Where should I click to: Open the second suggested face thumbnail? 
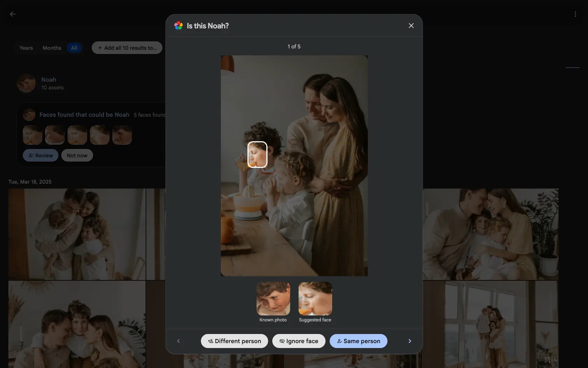point(55,135)
